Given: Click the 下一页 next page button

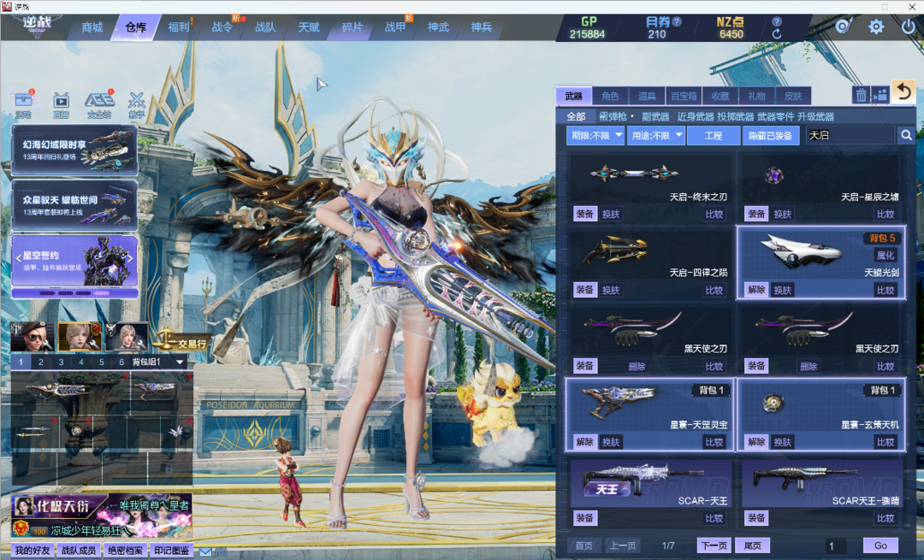Looking at the screenshot, I should [714, 545].
